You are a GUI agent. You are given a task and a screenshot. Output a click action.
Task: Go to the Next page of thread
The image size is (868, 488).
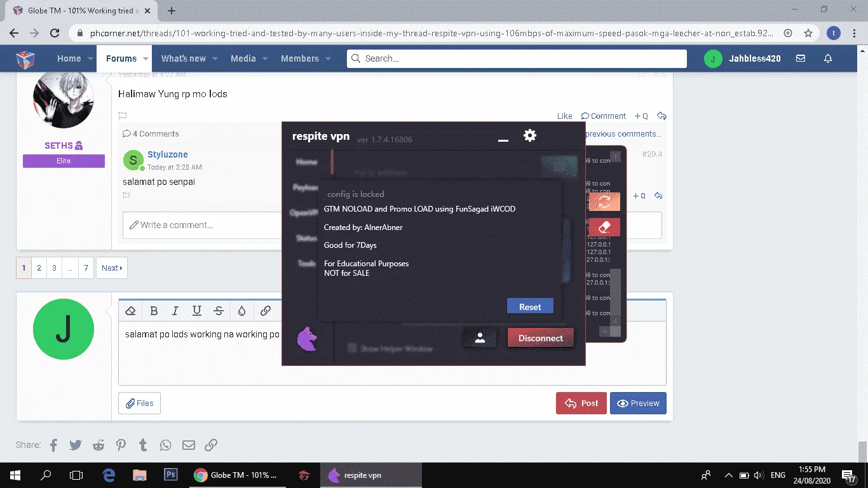tap(112, 268)
